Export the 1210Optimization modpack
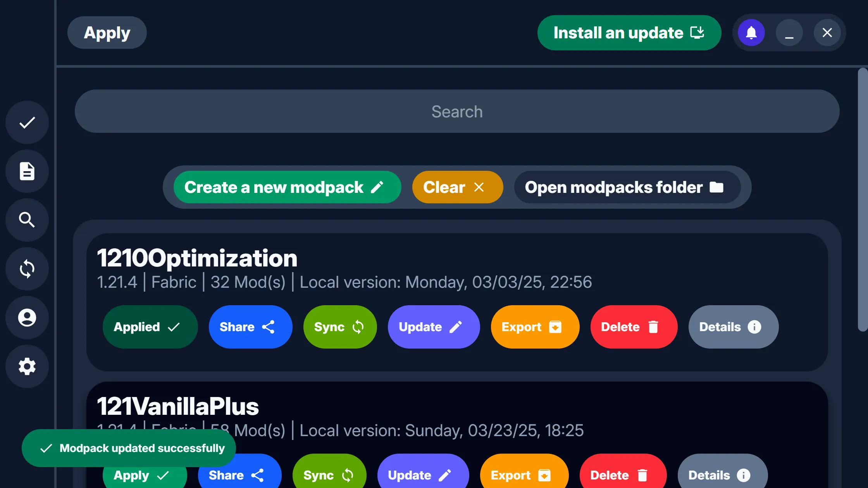 click(x=535, y=327)
